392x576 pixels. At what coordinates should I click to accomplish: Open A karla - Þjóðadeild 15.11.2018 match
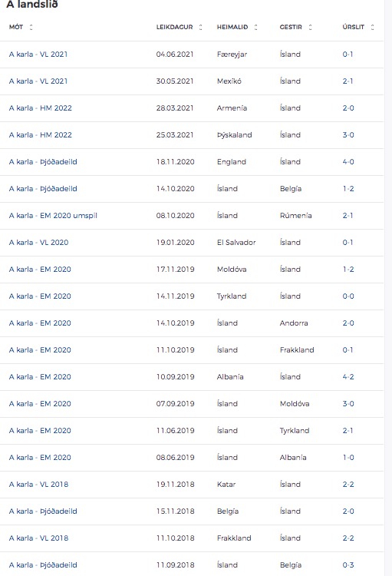coord(43,511)
